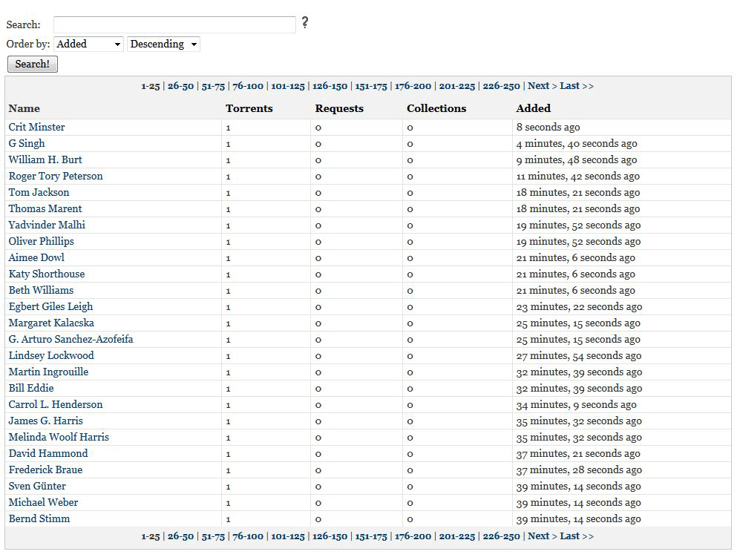Open author Carrol L. Henderson
This screenshot has width=740, height=560.
pos(56,405)
